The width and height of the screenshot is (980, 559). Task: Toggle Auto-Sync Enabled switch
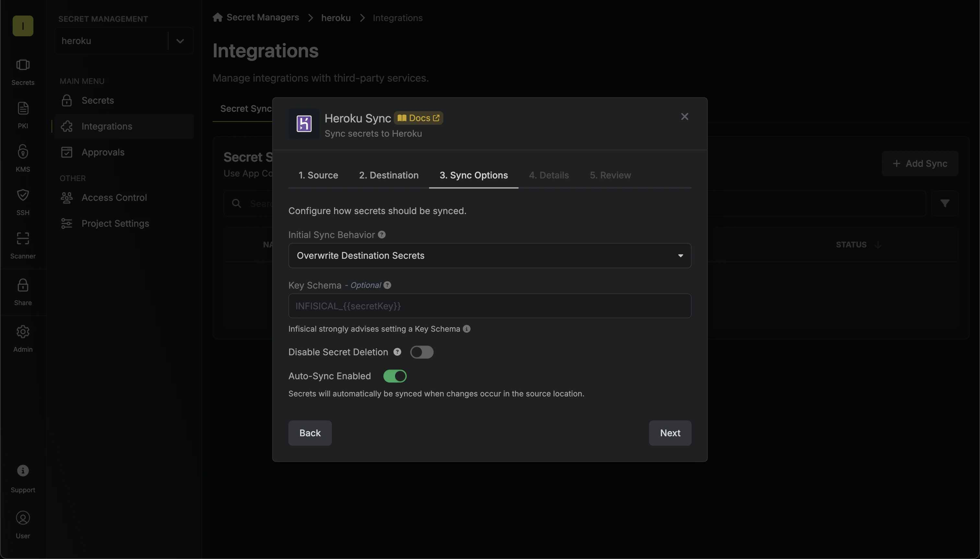[394, 376]
